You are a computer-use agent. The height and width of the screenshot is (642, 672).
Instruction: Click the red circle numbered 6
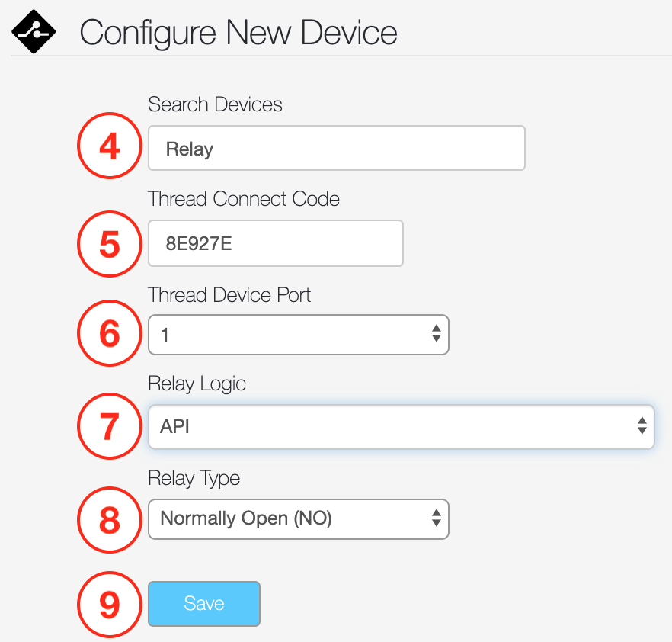click(x=109, y=333)
